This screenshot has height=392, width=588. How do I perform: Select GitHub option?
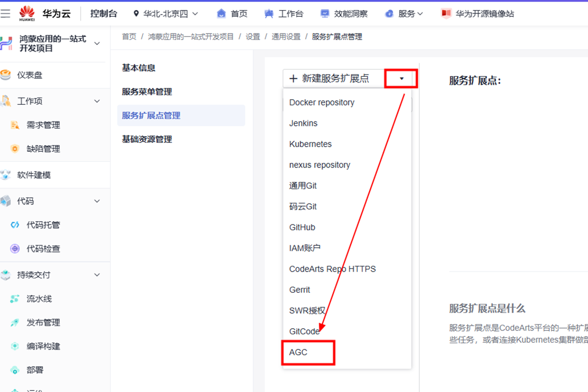pyautogui.click(x=347, y=227)
